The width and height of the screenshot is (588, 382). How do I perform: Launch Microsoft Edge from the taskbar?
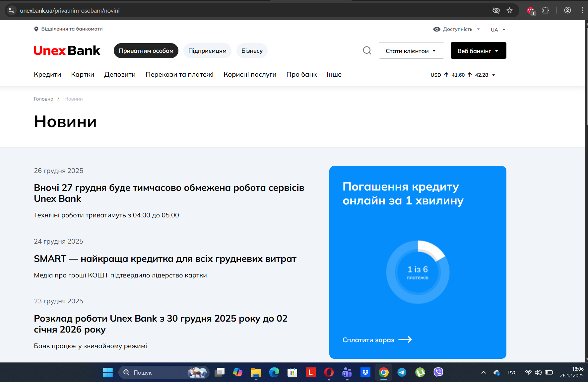coord(274,372)
